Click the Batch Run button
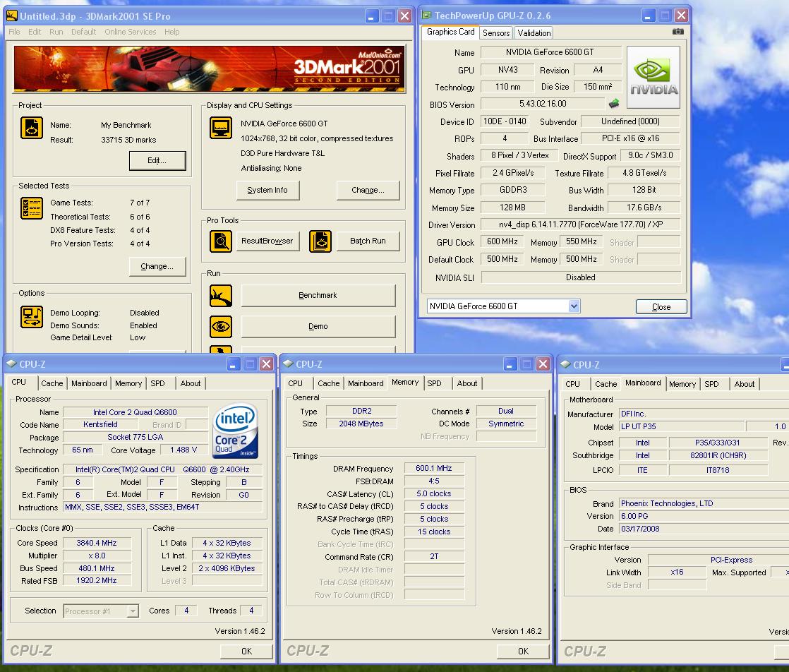The image size is (789, 672). pyautogui.click(x=368, y=241)
